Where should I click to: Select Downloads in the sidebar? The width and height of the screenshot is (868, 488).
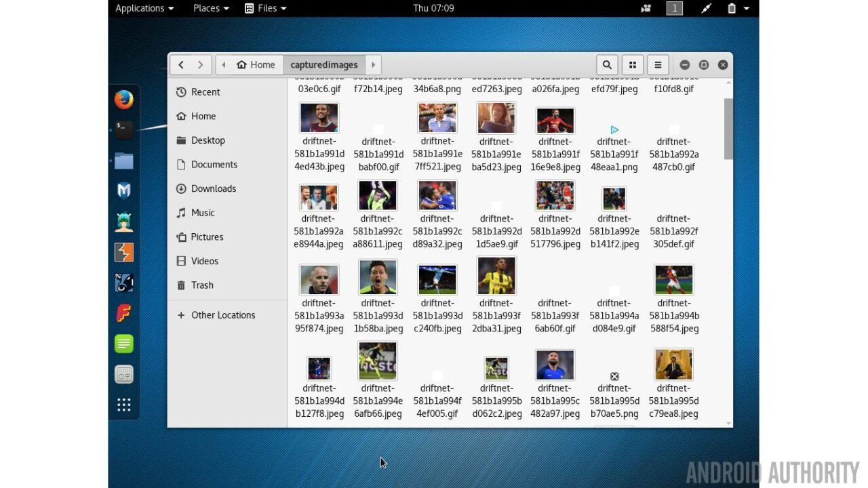pyautogui.click(x=213, y=188)
